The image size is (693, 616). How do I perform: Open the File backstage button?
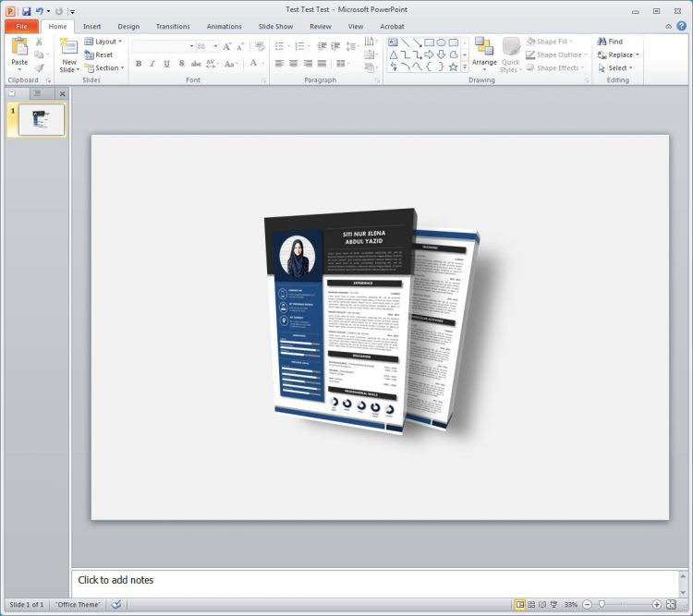coord(20,27)
